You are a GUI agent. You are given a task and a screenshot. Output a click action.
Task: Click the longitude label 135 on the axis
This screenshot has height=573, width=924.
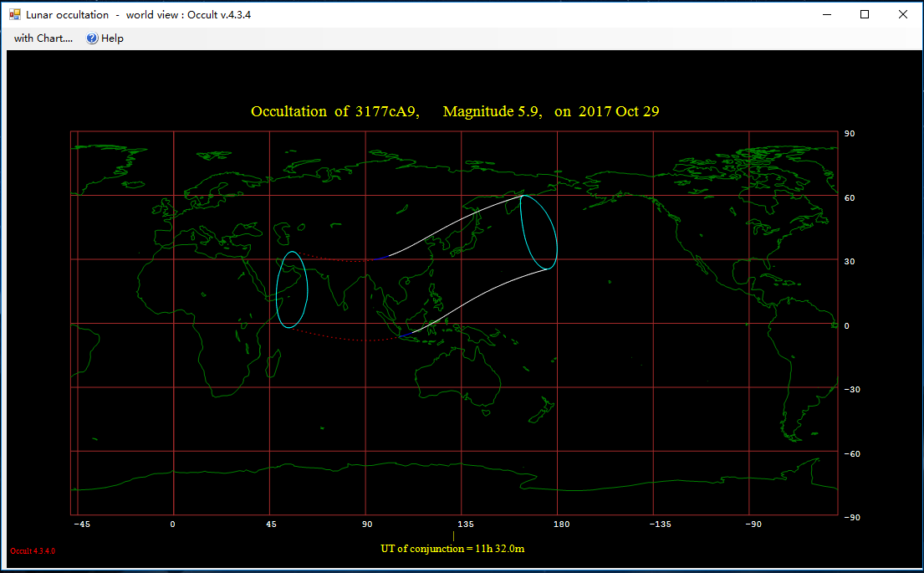pyautogui.click(x=466, y=524)
